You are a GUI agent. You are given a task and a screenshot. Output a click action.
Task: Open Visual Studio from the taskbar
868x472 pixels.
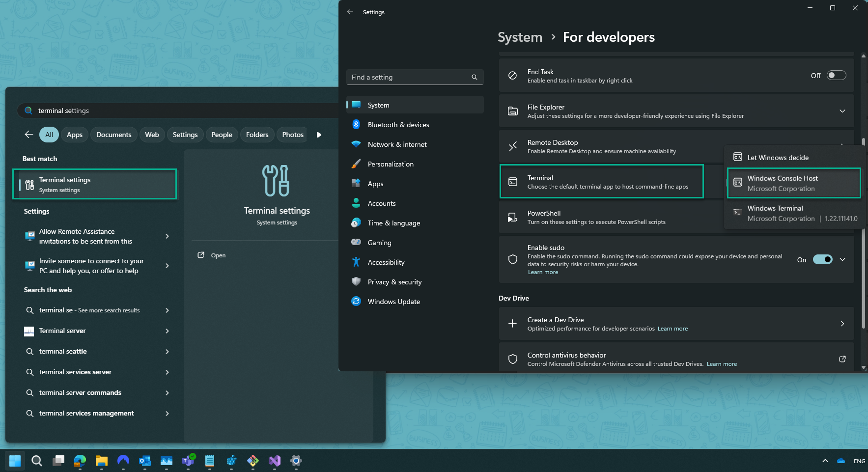275,461
